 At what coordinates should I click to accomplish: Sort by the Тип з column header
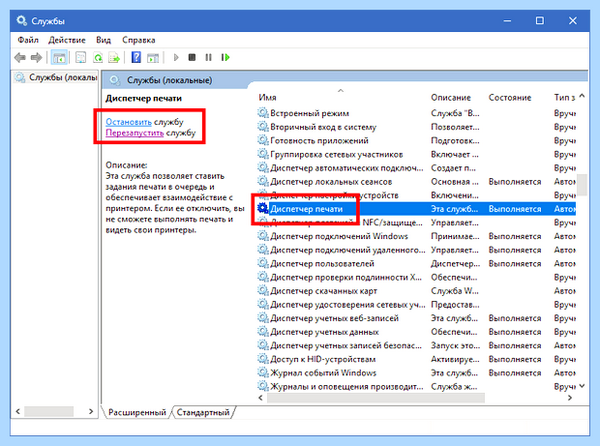coord(564,98)
